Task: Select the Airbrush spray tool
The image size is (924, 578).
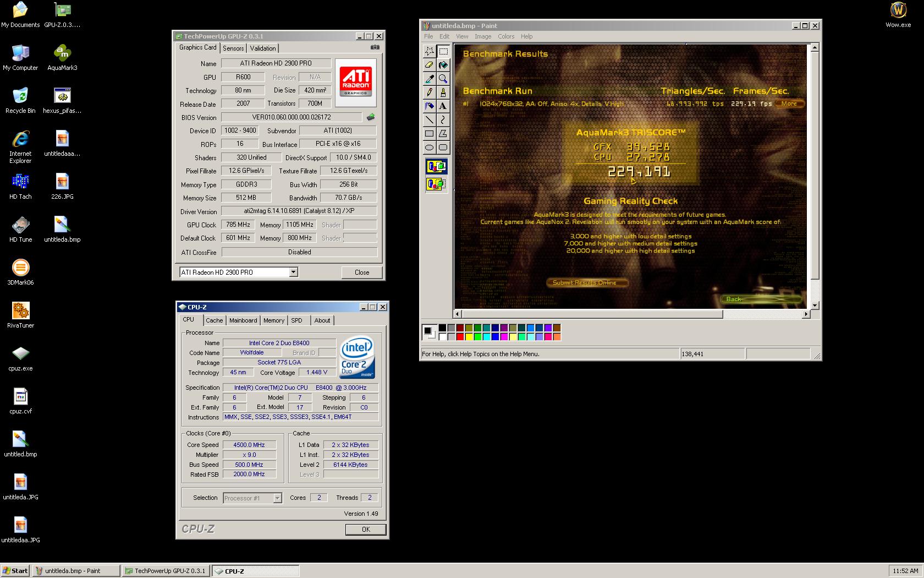Action: point(430,106)
